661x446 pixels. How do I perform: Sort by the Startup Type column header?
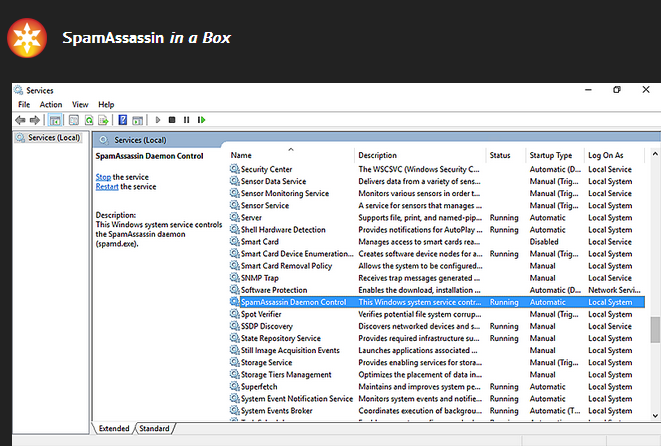pos(550,156)
